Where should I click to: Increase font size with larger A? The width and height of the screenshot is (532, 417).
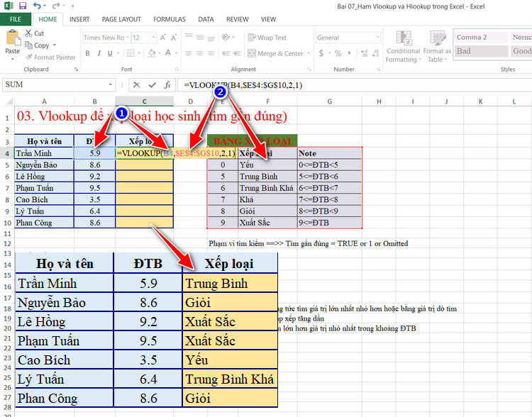click(x=163, y=38)
